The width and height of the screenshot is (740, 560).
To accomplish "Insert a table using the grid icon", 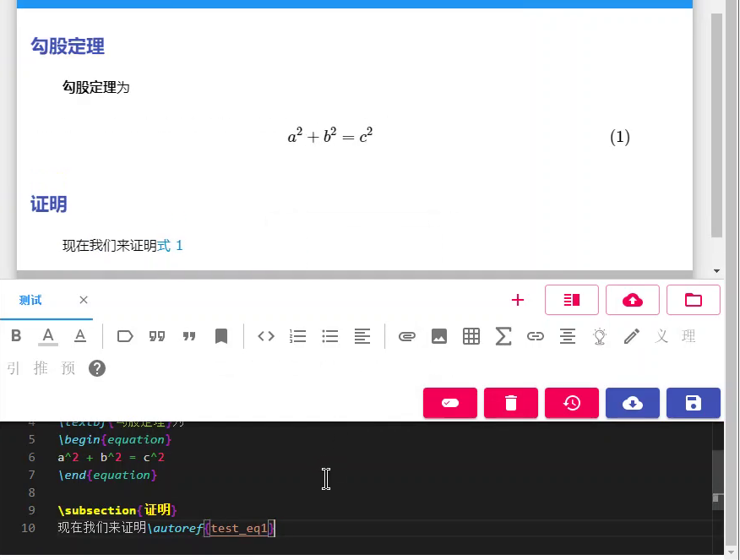I will [471, 336].
